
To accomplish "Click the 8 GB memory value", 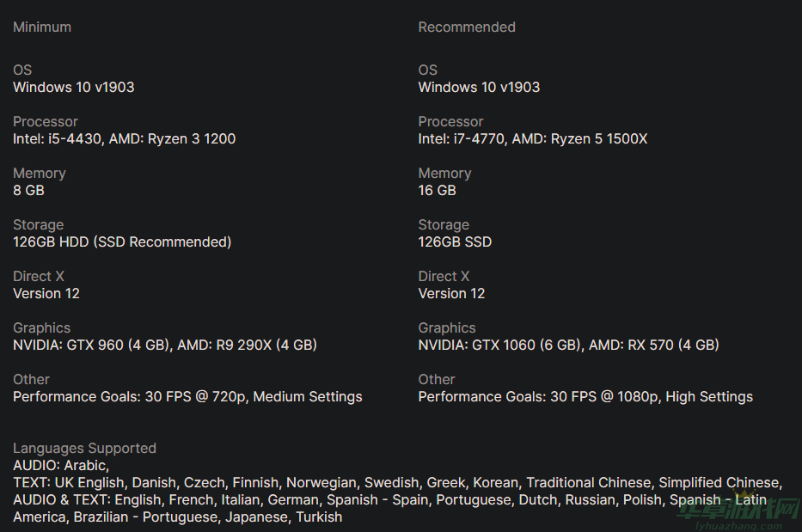I will [x=28, y=191].
